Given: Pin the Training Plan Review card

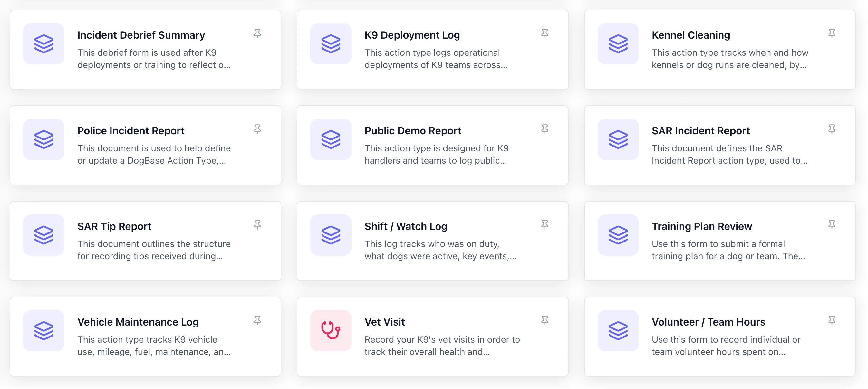Looking at the screenshot, I should point(832,225).
